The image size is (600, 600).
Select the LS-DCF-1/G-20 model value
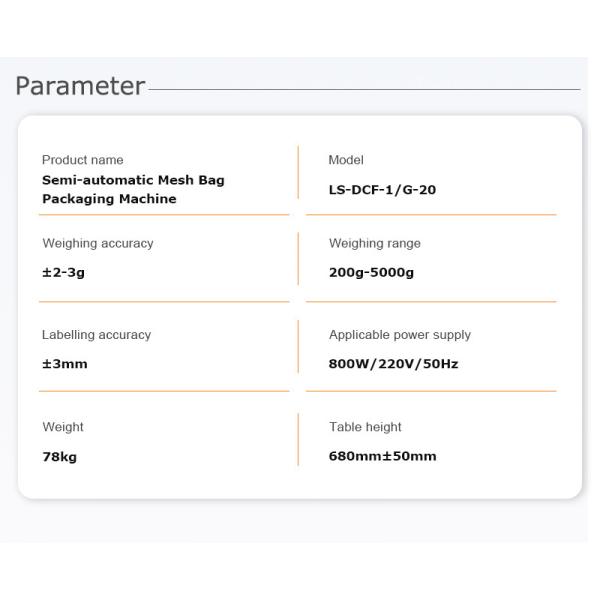[382, 189]
